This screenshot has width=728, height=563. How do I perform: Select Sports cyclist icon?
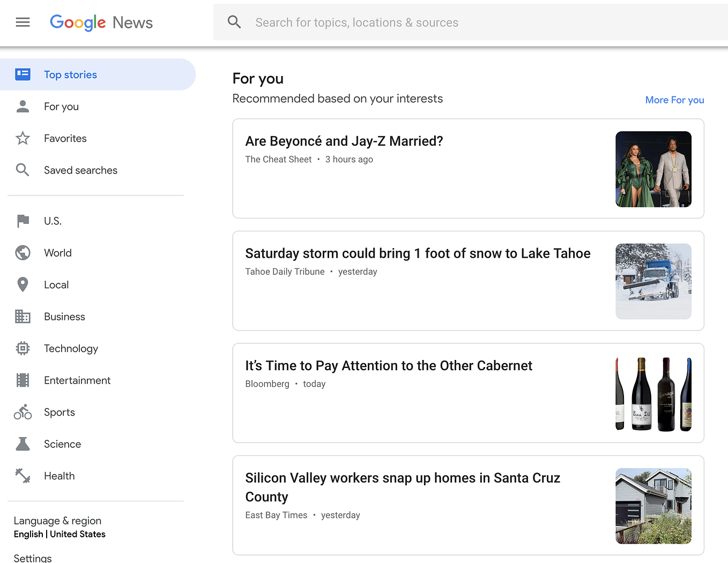point(23,412)
